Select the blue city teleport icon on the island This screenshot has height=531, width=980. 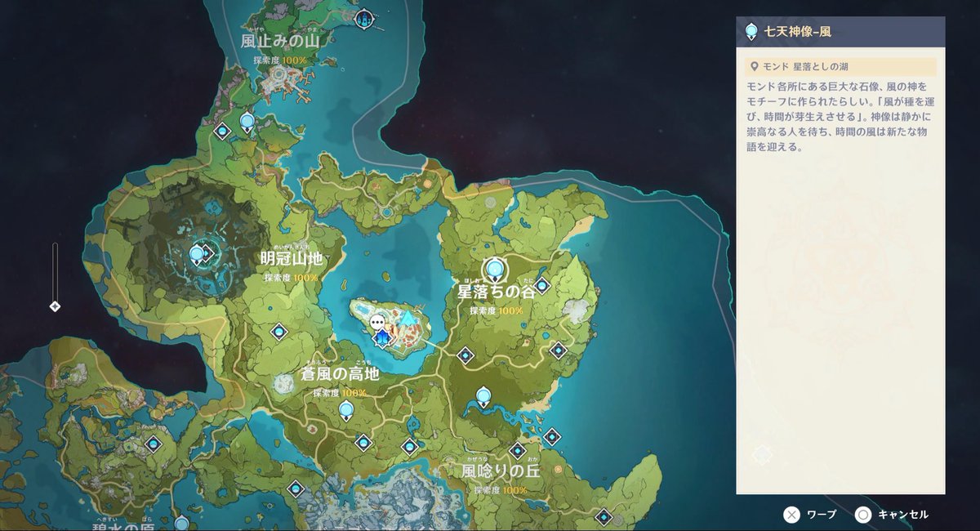(381, 337)
